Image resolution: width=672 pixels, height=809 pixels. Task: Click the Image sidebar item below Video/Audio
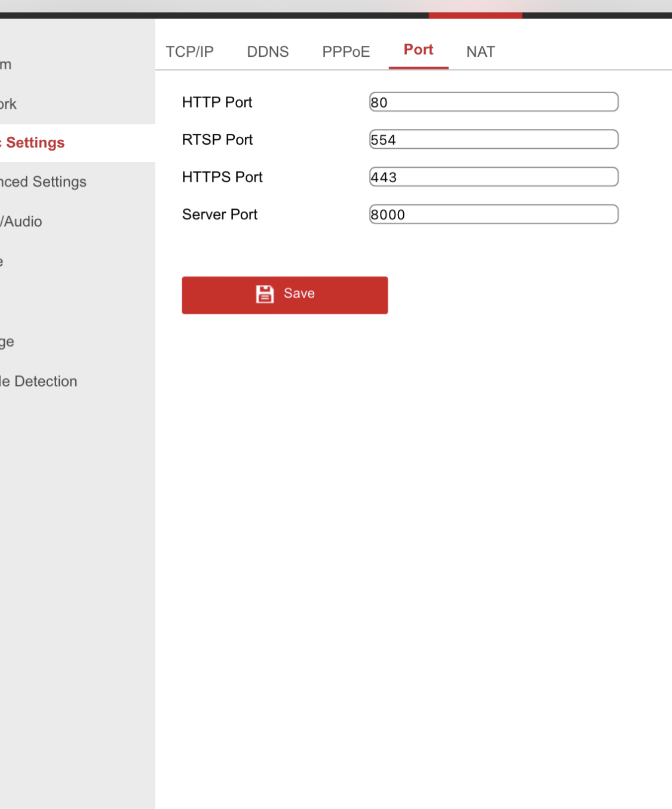[x=2, y=262]
